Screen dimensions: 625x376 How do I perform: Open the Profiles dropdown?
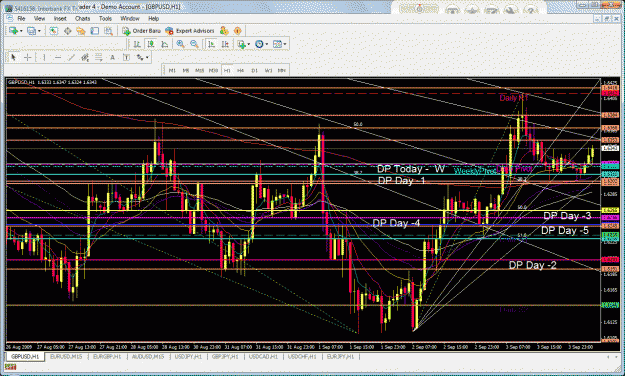33,31
